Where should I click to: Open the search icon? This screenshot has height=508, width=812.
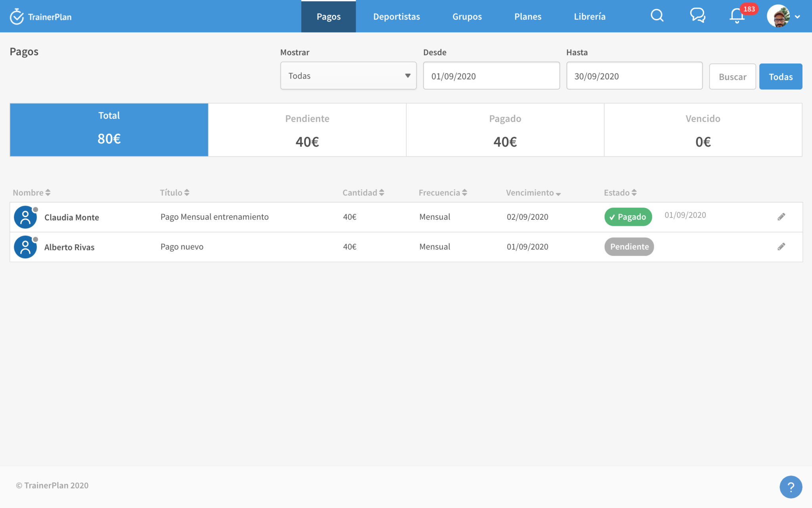657,16
